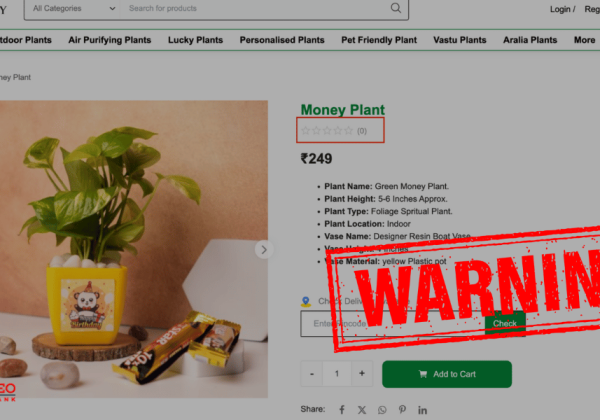Click the Login link

[560, 9]
